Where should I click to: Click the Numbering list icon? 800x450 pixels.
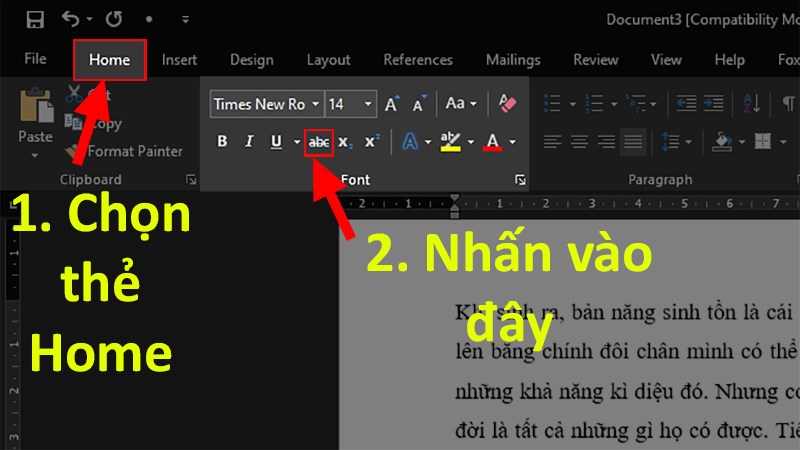[594, 103]
